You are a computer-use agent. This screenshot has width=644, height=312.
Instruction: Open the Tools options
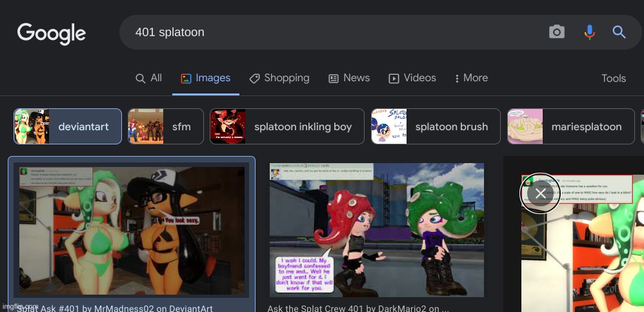tap(614, 79)
